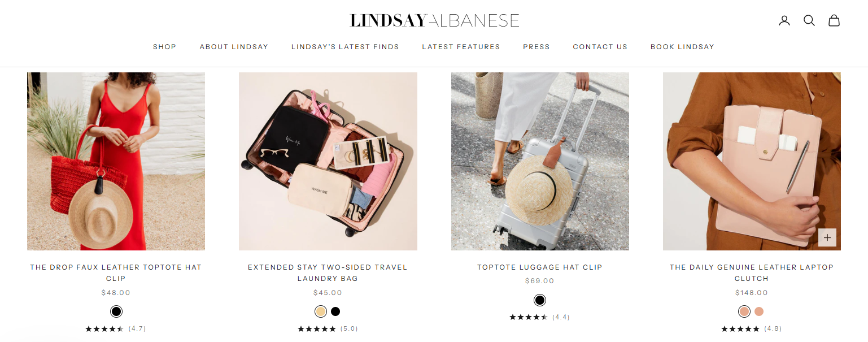Go to the Press page
This screenshot has height=342, width=868.
point(536,47)
